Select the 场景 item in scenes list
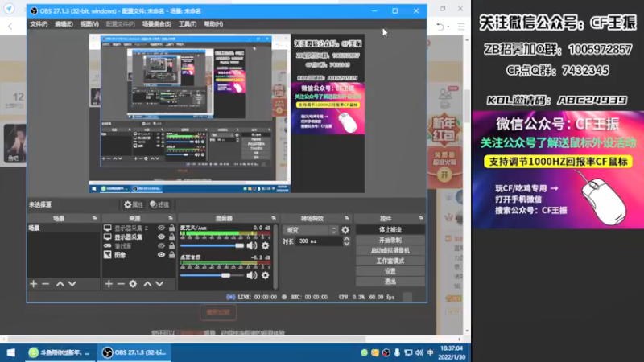This screenshot has width=644, height=362. 64,228
